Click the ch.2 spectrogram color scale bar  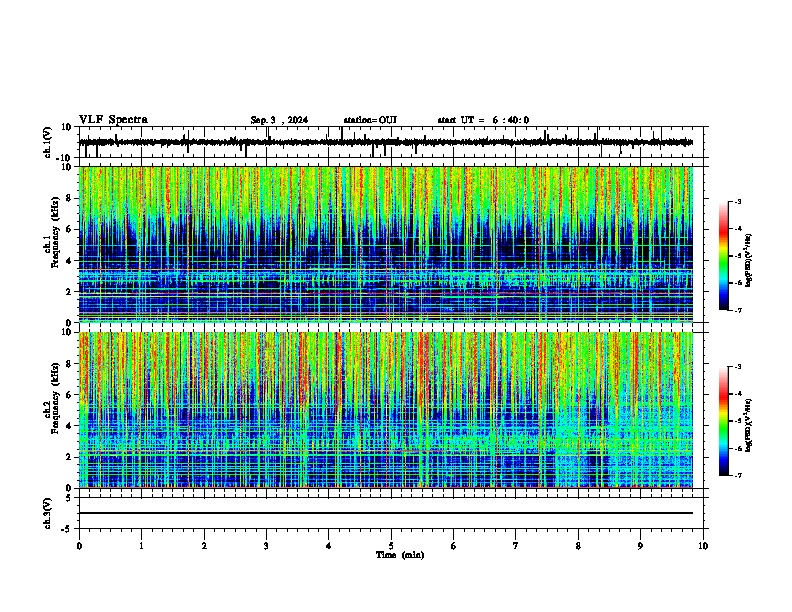pos(724,421)
